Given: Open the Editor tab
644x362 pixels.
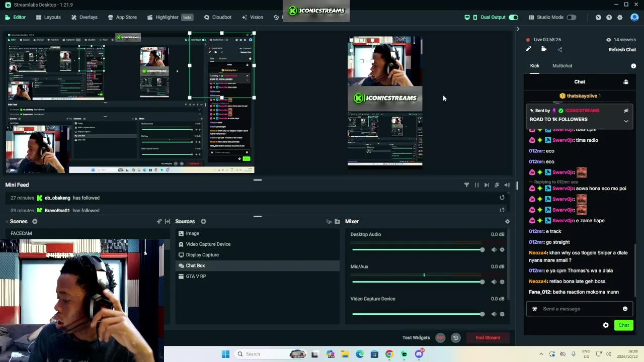Looking at the screenshot, I should [x=15, y=17].
